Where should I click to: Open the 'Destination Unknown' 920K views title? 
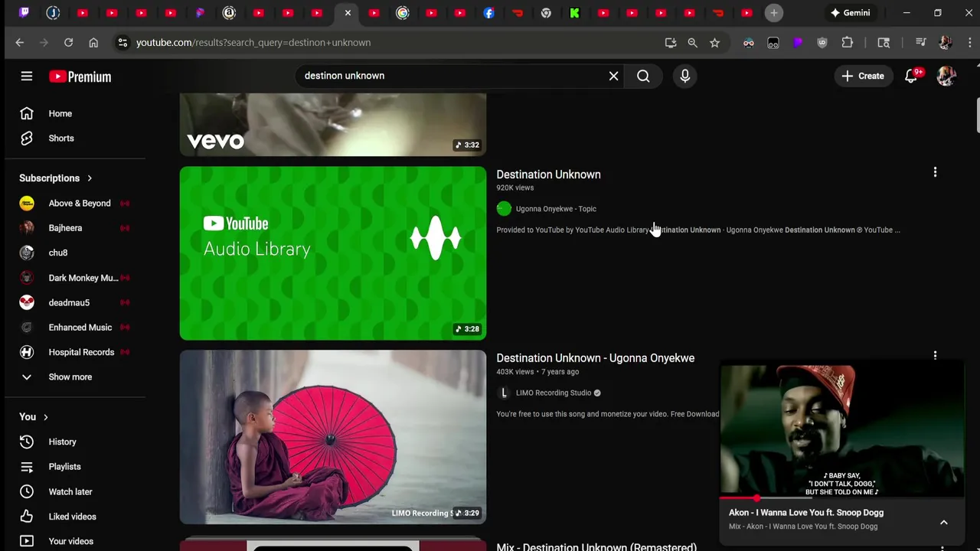coord(548,174)
